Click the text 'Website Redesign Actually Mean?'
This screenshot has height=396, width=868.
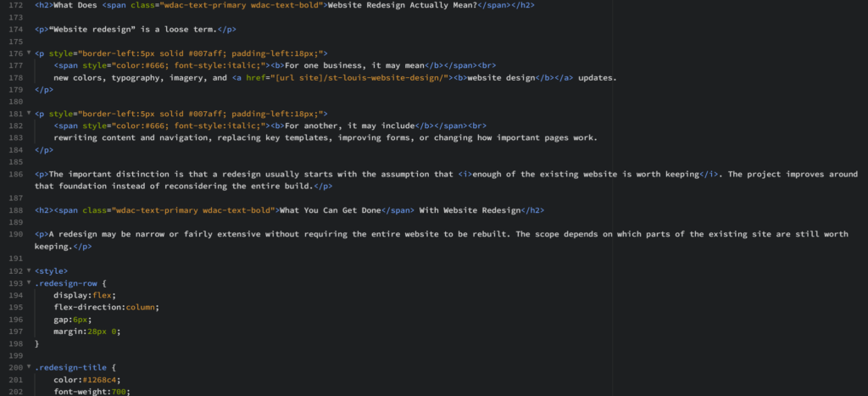coord(403,5)
